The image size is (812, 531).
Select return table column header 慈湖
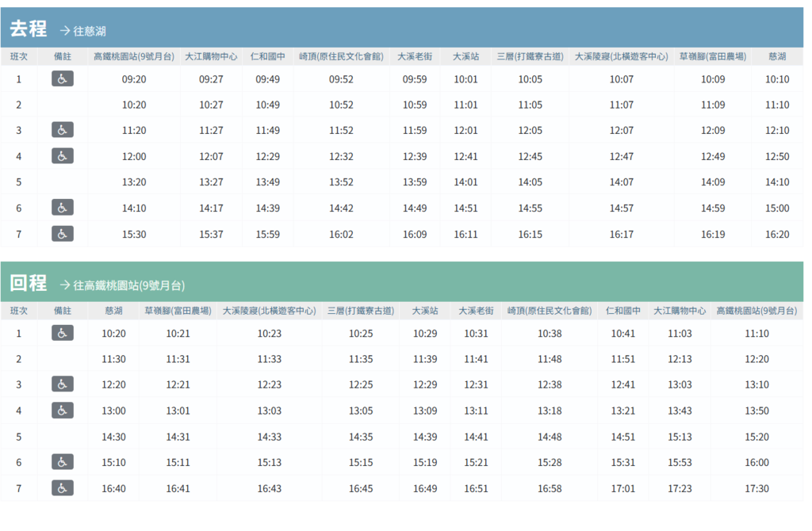[114, 311]
